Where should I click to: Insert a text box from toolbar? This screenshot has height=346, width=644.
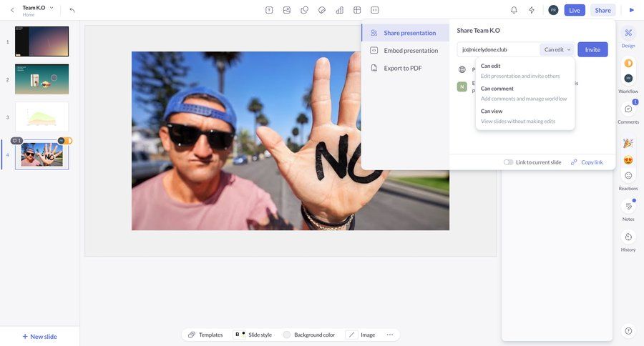coord(269,10)
